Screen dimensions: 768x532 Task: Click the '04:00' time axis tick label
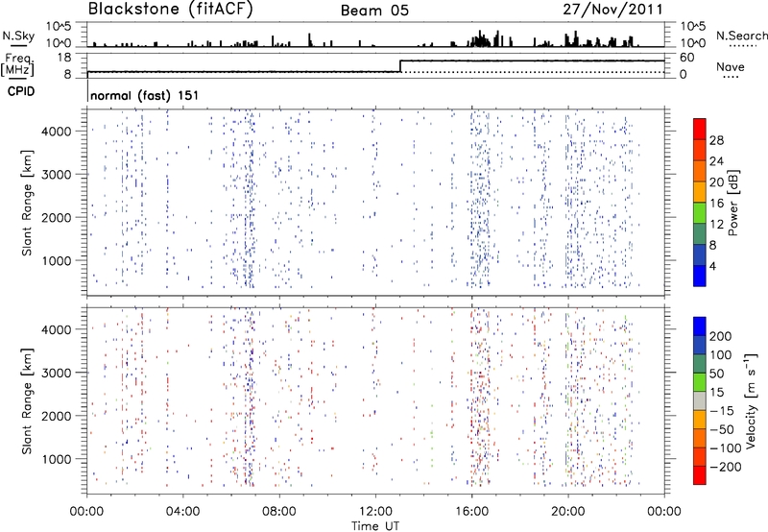pyautogui.click(x=182, y=512)
